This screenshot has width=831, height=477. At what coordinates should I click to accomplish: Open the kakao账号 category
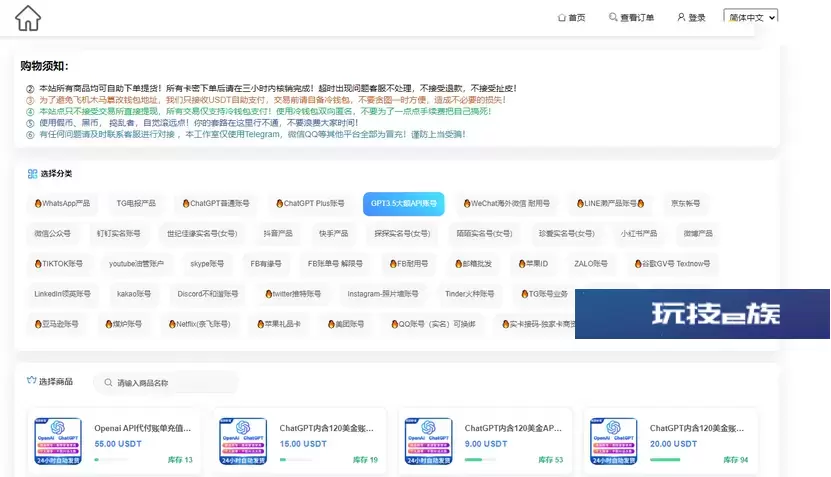pos(134,294)
